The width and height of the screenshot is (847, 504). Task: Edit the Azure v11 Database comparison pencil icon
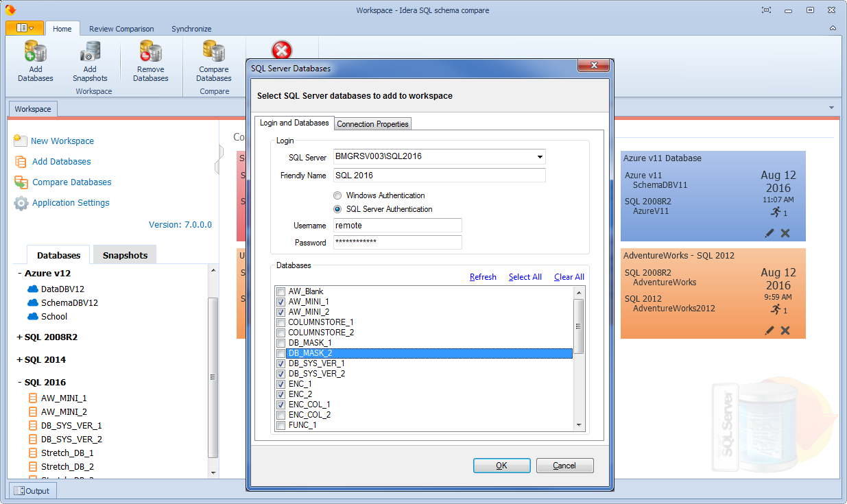[770, 233]
